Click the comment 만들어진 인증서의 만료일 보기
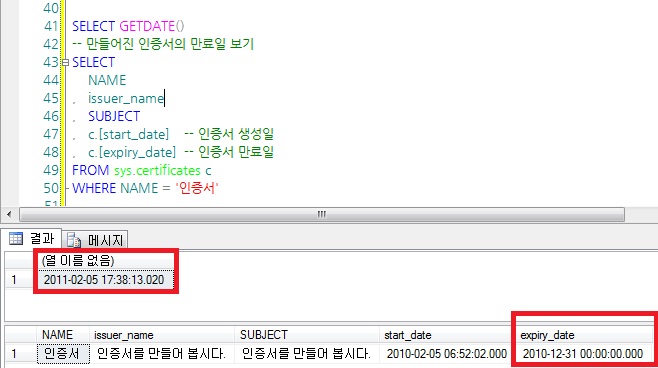This screenshot has width=658, height=368. pos(163,44)
